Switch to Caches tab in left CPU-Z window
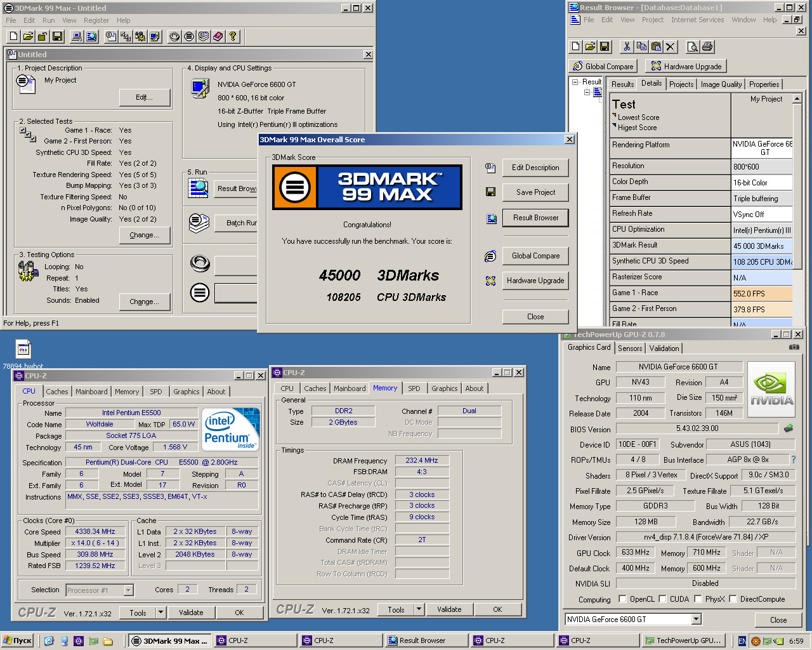812x650 pixels. click(x=56, y=392)
